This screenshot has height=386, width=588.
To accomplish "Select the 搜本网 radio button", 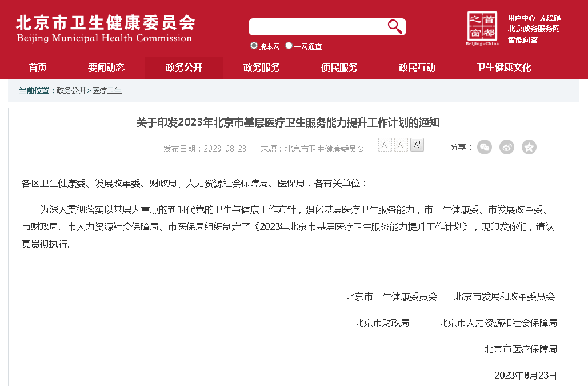I will (254, 45).
